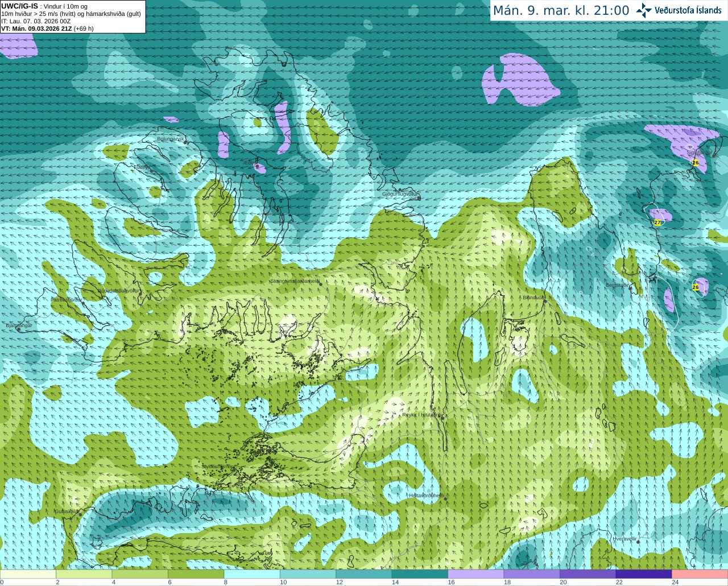Screen dimensions: 728x586
Task: Click the 18–20 m/s purple legend swatch
Action: pyautogui.click(x=532, y=574)
